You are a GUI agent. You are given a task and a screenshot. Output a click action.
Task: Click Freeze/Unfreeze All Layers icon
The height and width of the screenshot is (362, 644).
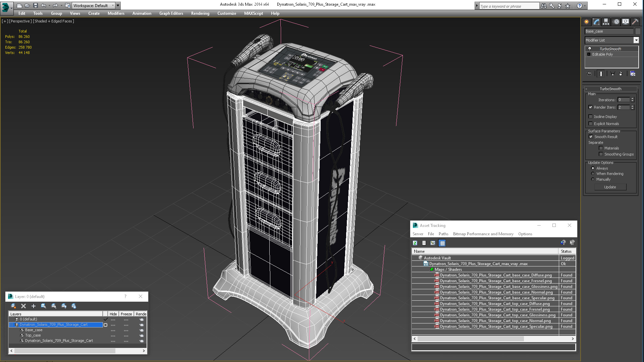click(x=74, y=306)
